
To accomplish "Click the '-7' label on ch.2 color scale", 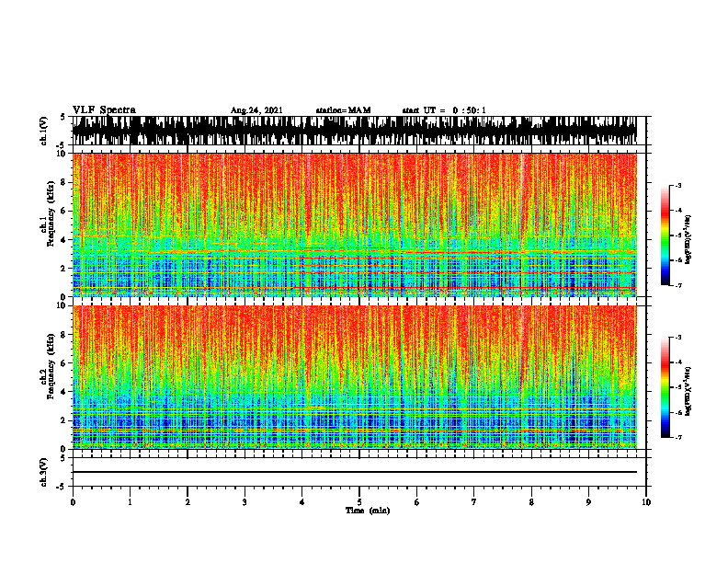I will pyautogui.click(x=678, y=437).
